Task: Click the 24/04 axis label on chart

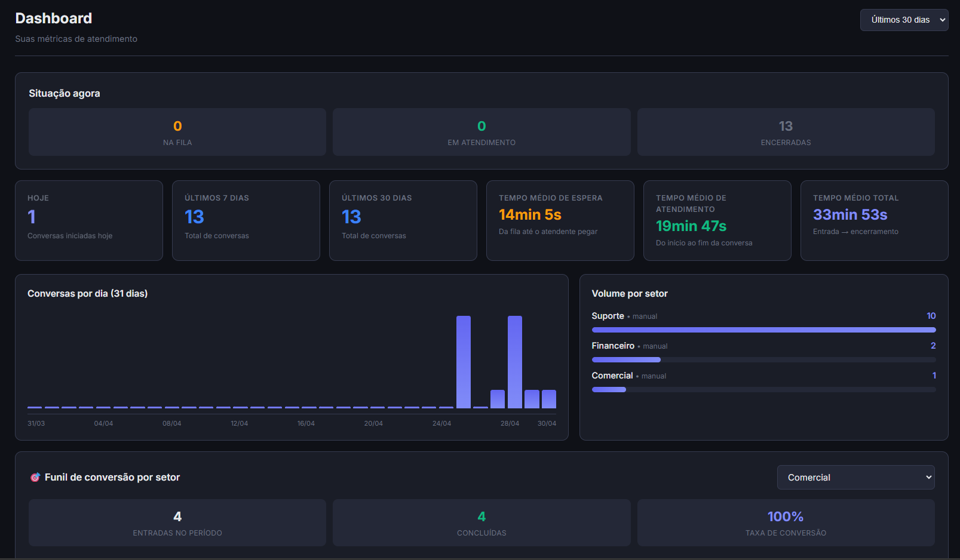Action: [441, 423]
